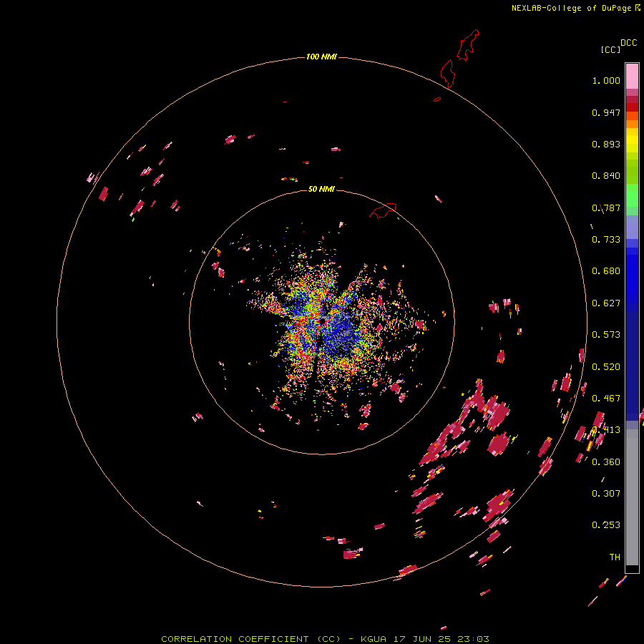Click the DCC label above the color scale

(628, 43)
